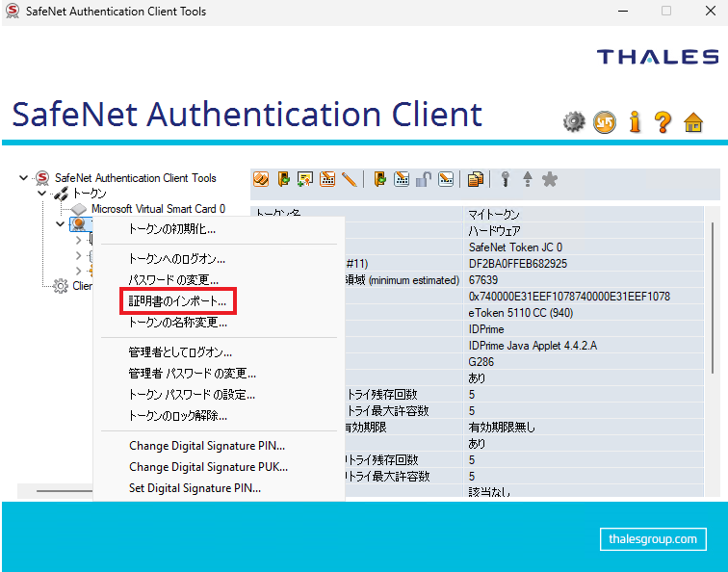Click the orange refresh arrows icon
This screenshot has height=572, width=728.
click(x=605, y=121)
